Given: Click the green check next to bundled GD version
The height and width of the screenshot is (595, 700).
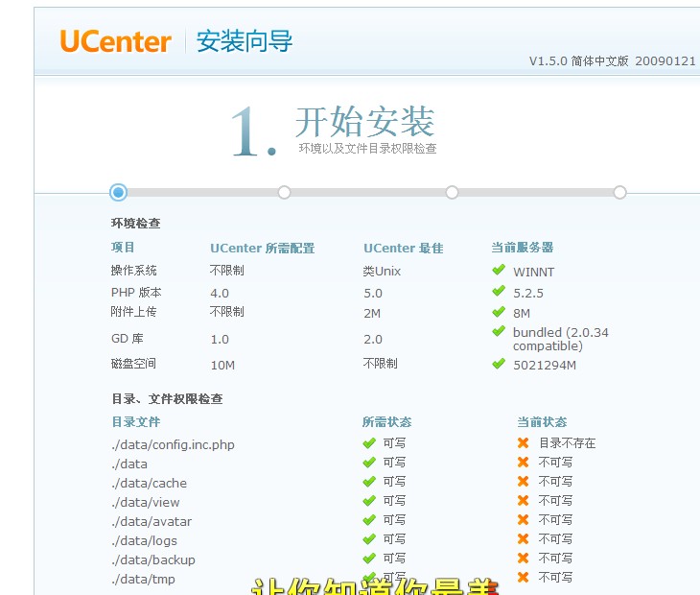Looking at the screenshot, I should click(499, 331).
